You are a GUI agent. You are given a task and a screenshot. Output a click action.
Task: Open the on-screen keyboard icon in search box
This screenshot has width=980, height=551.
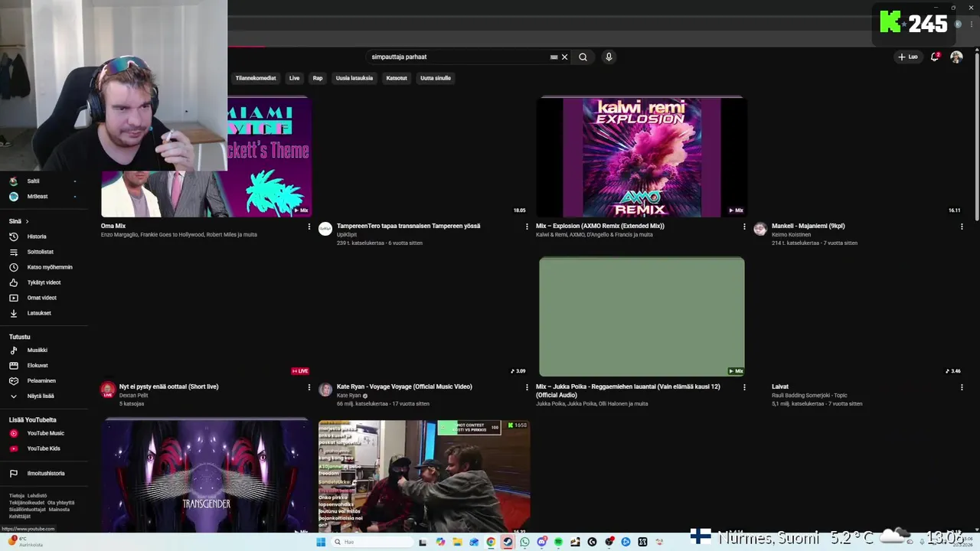pyautogui.click(x=554, y=57)
